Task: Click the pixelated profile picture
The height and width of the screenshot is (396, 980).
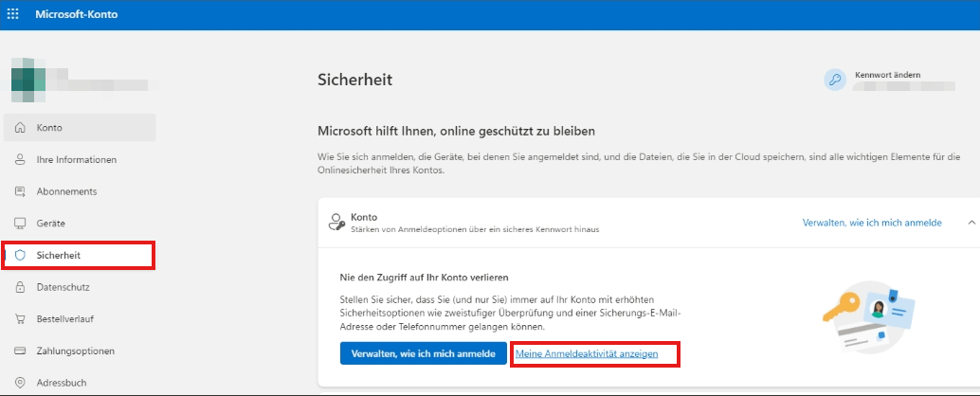Action: [x=28, y=80]
